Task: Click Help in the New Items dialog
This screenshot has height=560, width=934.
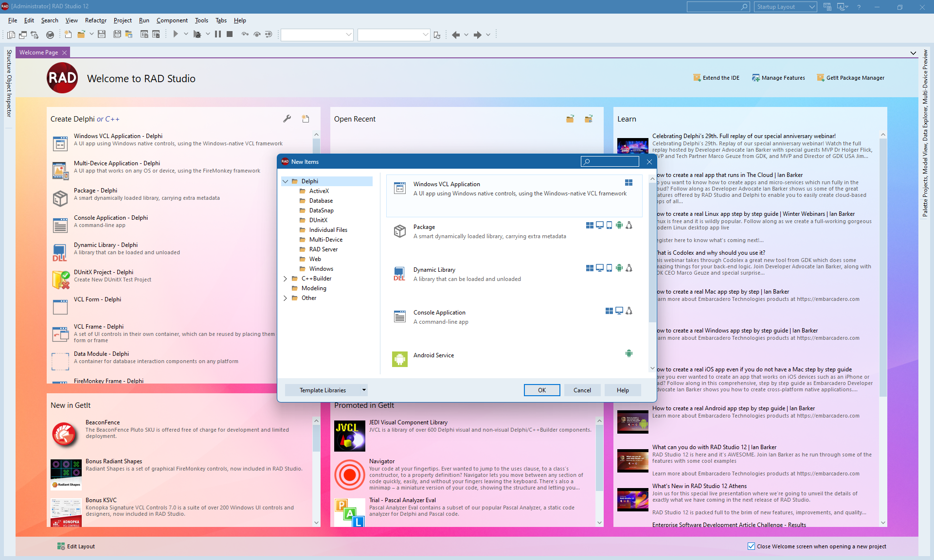Action: pos(623,390)
